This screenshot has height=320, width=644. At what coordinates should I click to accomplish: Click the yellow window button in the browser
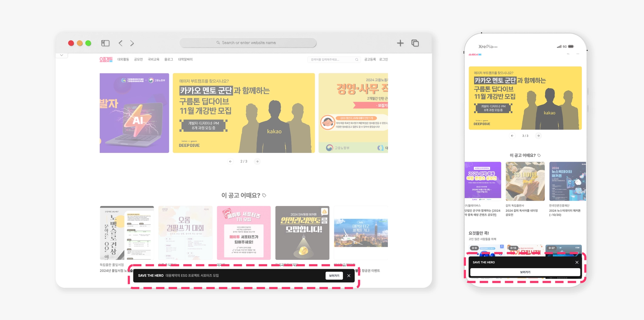coord(80,43)
